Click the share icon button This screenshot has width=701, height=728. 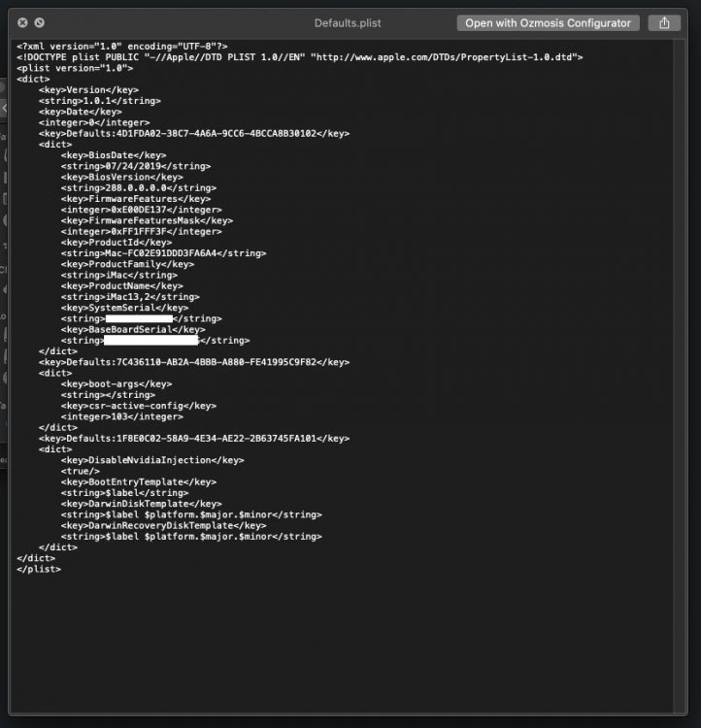coord(664,23)
